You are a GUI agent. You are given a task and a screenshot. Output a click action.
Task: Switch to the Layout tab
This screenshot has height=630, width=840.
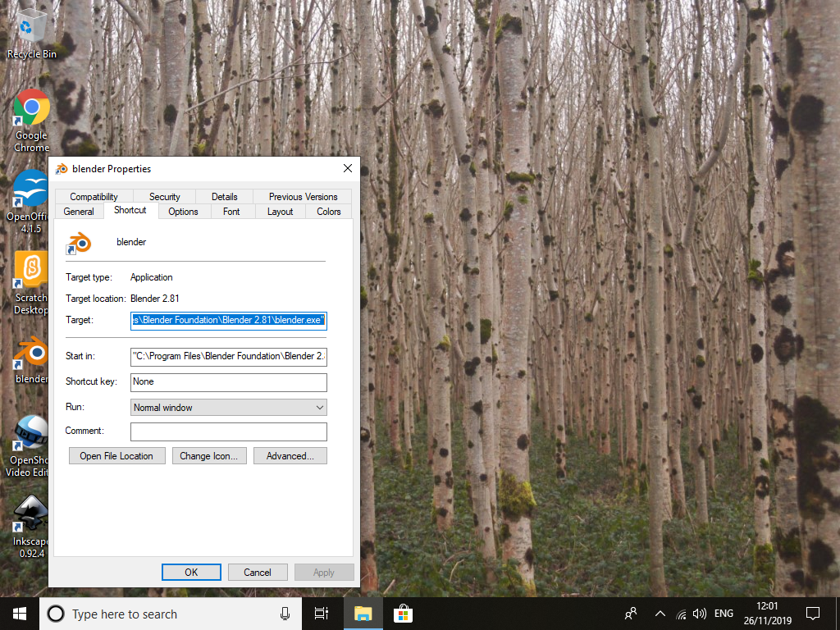tap(281, 212)
